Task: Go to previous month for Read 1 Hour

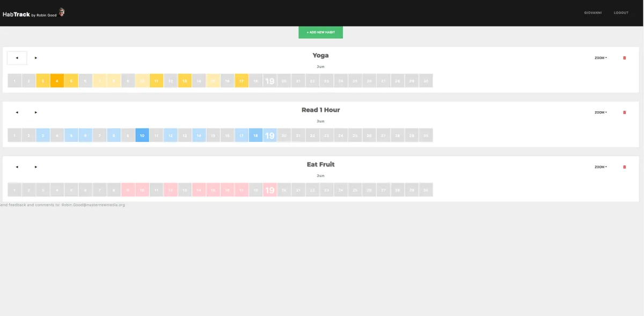Action: tap(17, 112)
